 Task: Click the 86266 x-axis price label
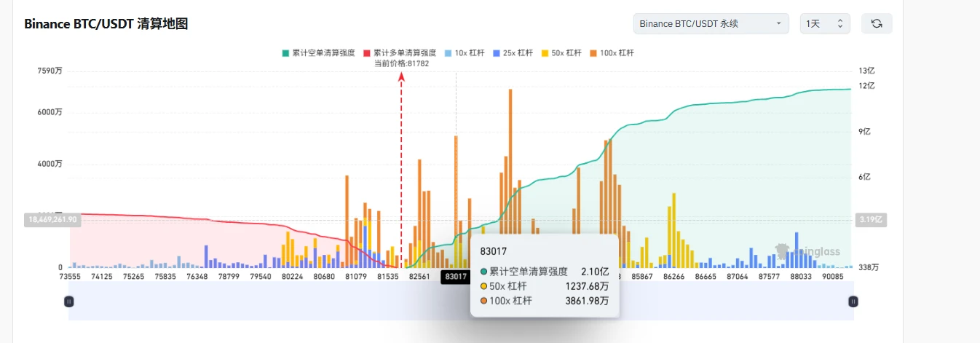(673, 277)
